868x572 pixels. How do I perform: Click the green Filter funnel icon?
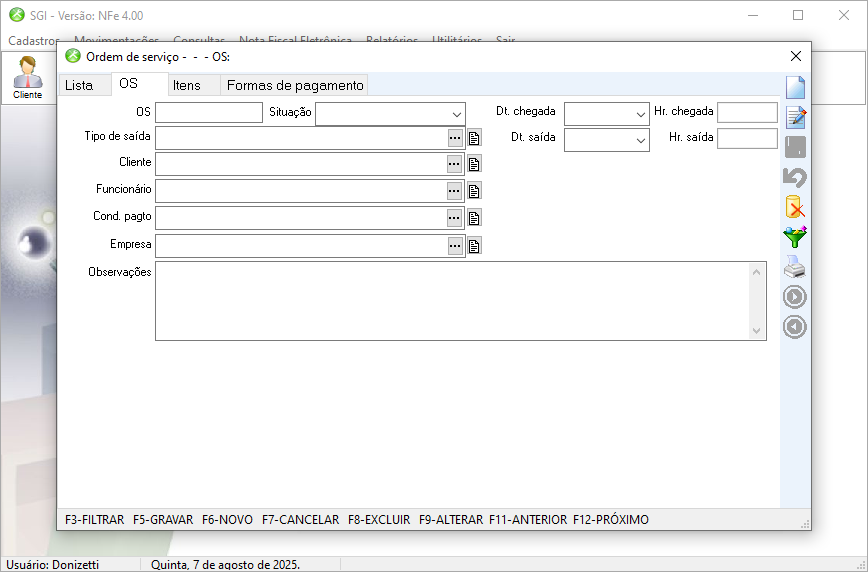pos(795,237)
